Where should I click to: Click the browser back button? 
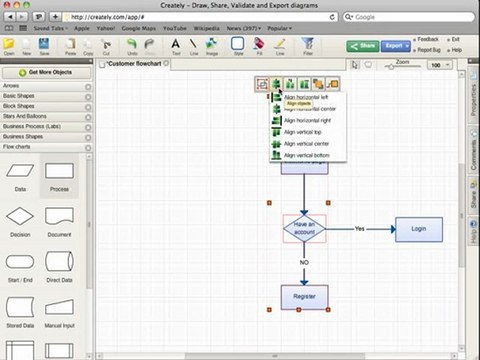pyautogui.click(x=10, y=17)
